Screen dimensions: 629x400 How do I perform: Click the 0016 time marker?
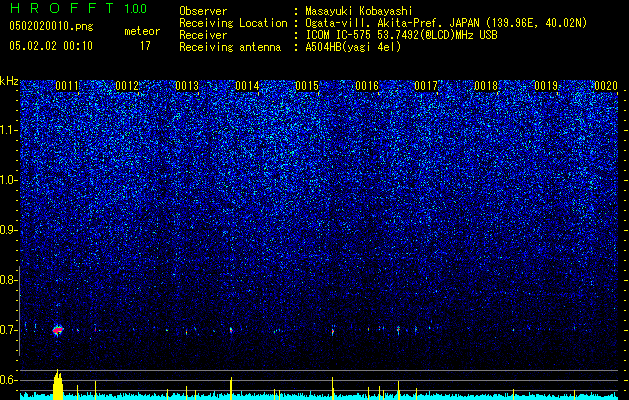pos(367,86)
